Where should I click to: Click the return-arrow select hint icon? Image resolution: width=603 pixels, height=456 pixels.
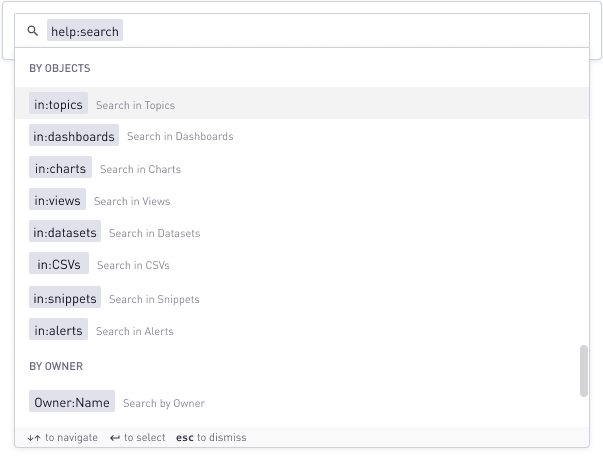[x=115, y=438]
